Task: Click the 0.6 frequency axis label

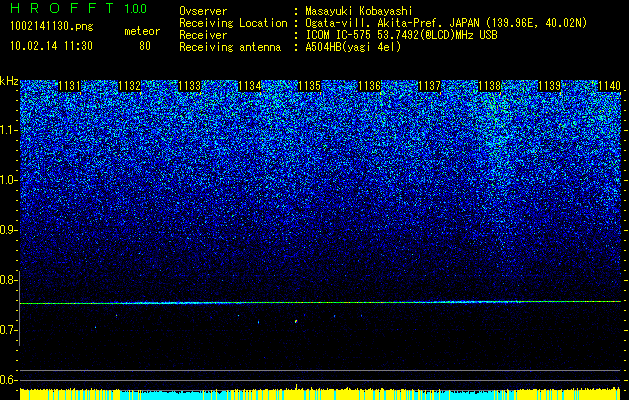Action: (9, 380)
